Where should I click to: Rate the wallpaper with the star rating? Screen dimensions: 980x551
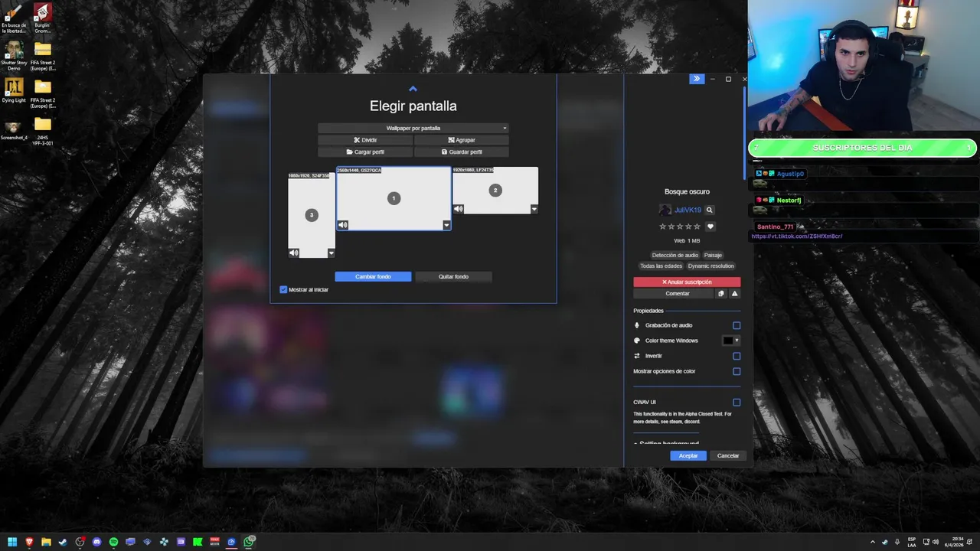pyautogui.click(x=680, y=227)
